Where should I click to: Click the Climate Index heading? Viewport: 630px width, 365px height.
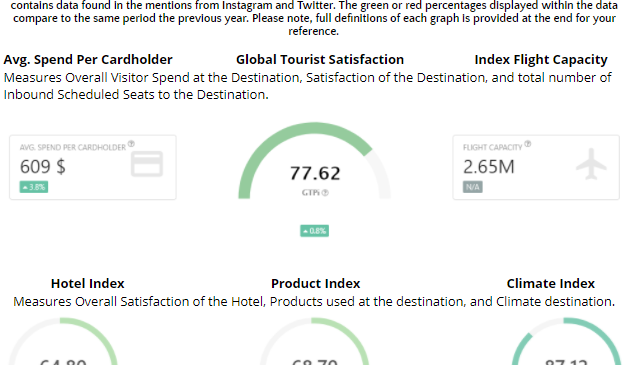[550, 283]
